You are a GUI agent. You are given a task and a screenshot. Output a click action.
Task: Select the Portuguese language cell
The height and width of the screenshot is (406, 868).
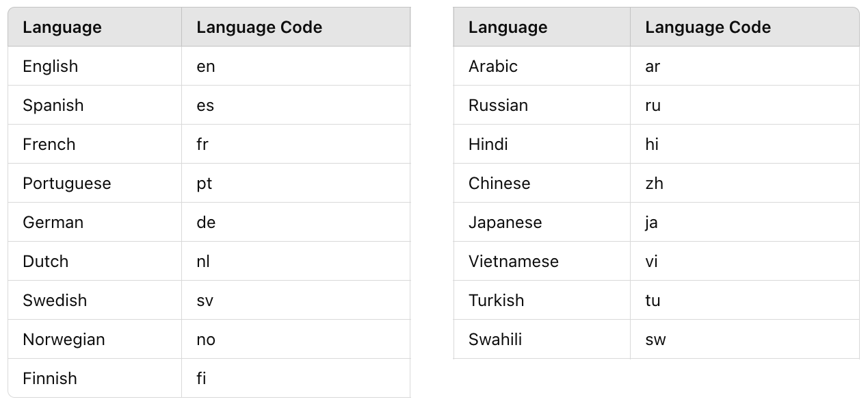(67, 183)
